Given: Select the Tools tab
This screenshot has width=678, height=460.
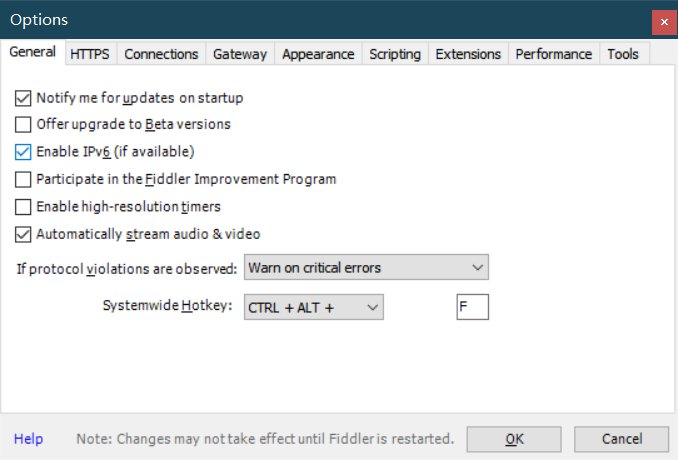Looking at the screenshot, I should point(623,54).
